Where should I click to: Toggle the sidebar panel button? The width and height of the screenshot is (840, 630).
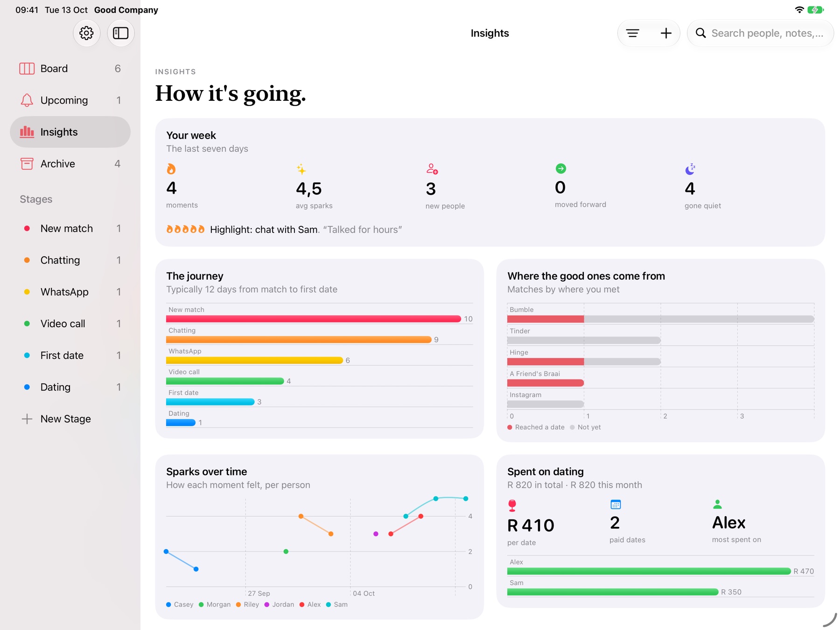(x=121, y=33)
